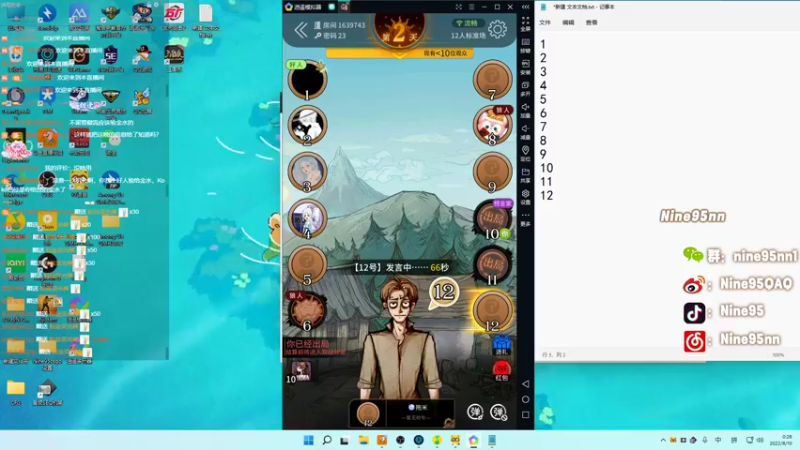Click Android back triangle button
This screenshot has height=450, width=800.
click(526, 384)
